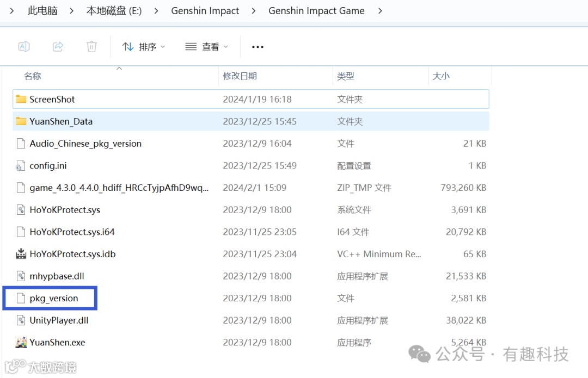Sort by 类型 column header

point(345,76)
